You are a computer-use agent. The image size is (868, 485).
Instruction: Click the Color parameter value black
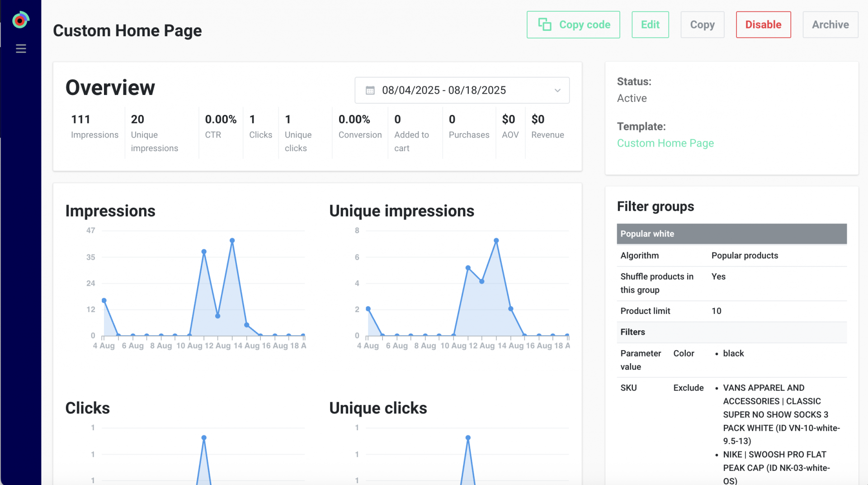tap(733, 353)
